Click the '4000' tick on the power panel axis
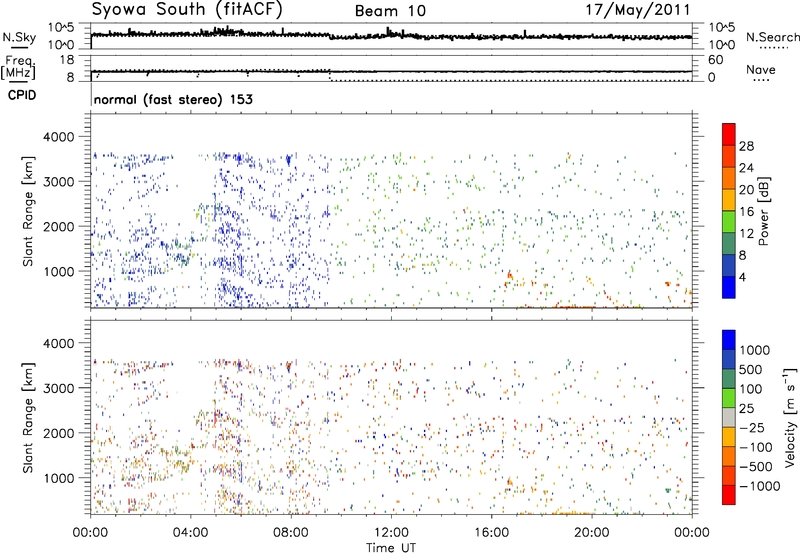This screenshot has height=554, width=800. click(x=58, y=137)
